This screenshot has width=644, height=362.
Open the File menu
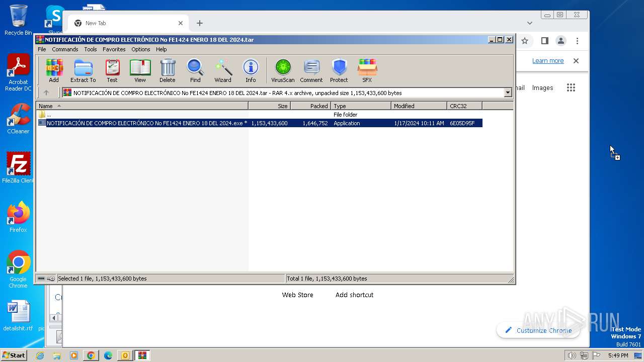42,49
